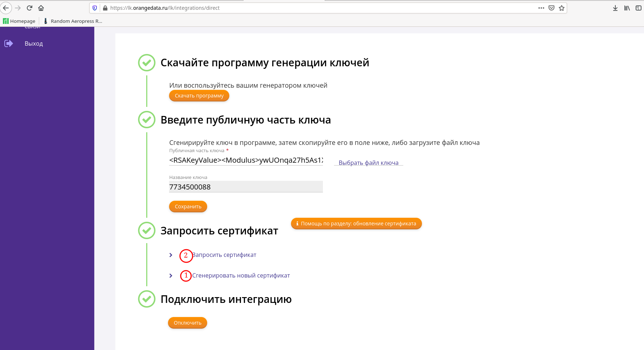Open the Homepage bookmark
Viewport: 644px width, 350px height.
[x=19, y=21]
